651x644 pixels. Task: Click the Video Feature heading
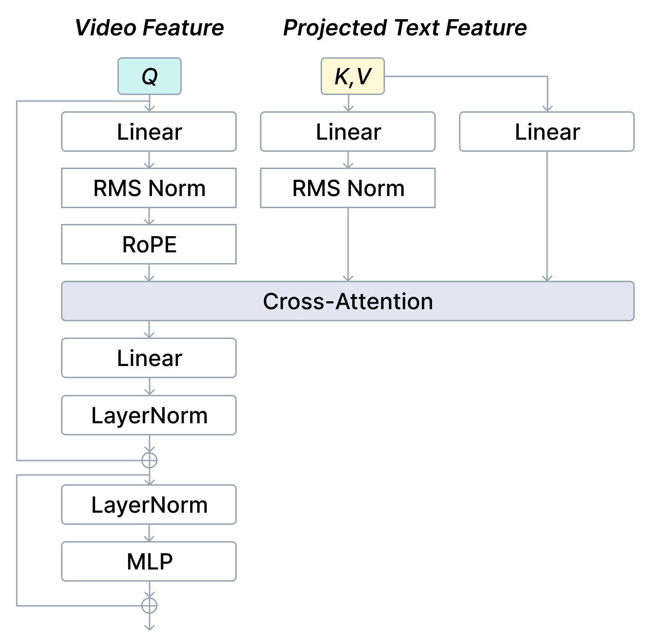(149, 28)
